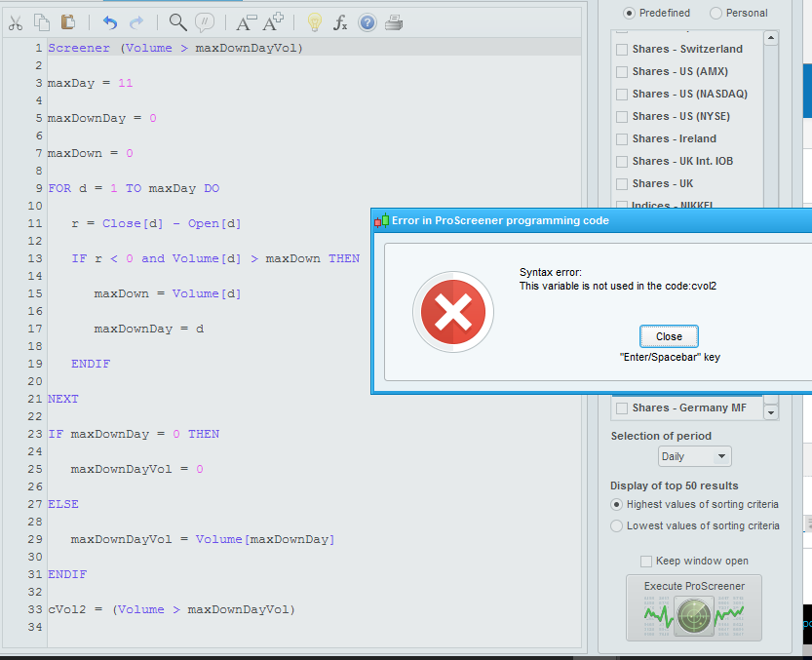This screenshot has height=660, width=812.
Task: Click the Execute ProScreener button
Action: coord(694,607)
